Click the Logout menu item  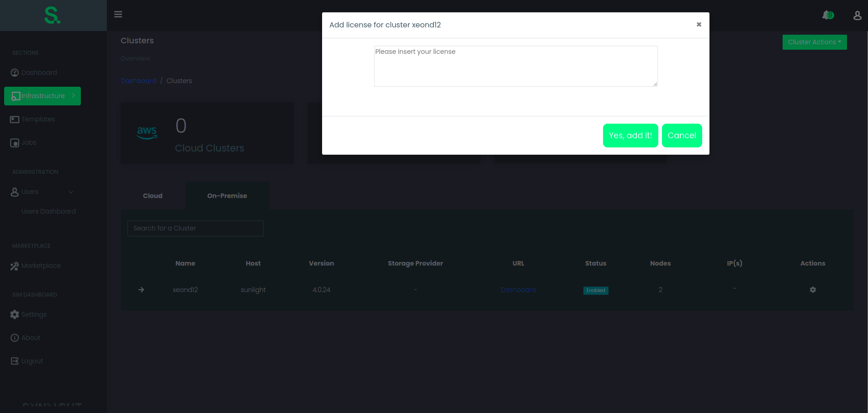coord(32,361)
